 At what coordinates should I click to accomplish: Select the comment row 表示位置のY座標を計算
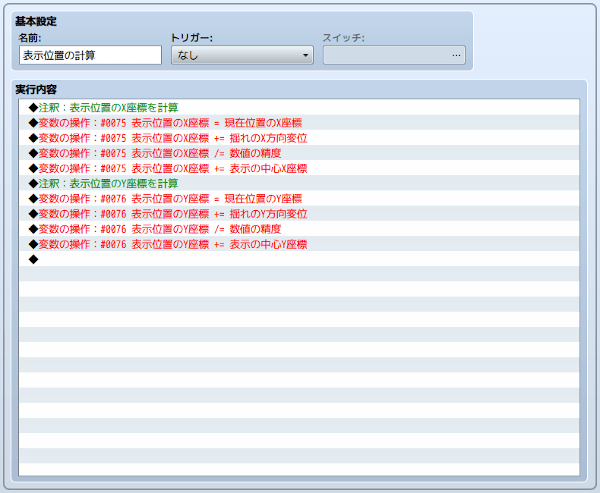[299, 183]
